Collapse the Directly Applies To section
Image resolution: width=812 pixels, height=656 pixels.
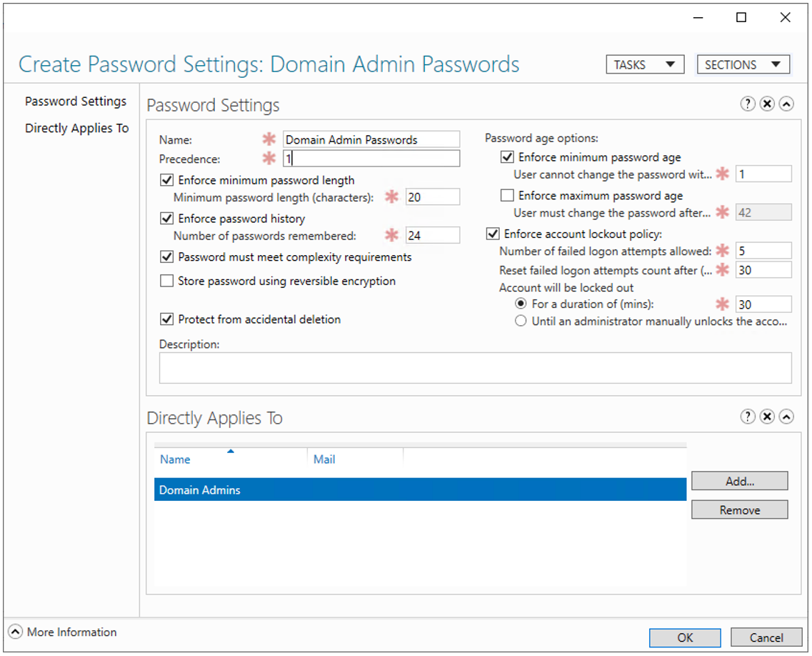pyautogui.click(x=786, y=417)
